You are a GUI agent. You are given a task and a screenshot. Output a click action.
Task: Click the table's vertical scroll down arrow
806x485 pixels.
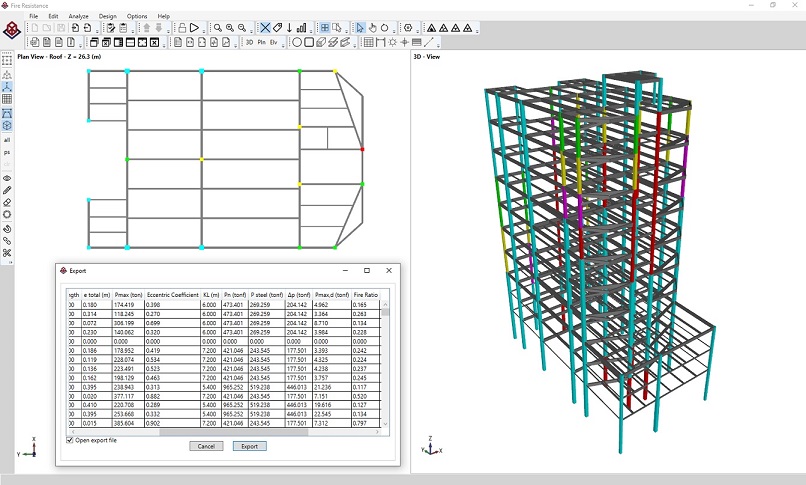pyautogui.click(x=386, y=425)
